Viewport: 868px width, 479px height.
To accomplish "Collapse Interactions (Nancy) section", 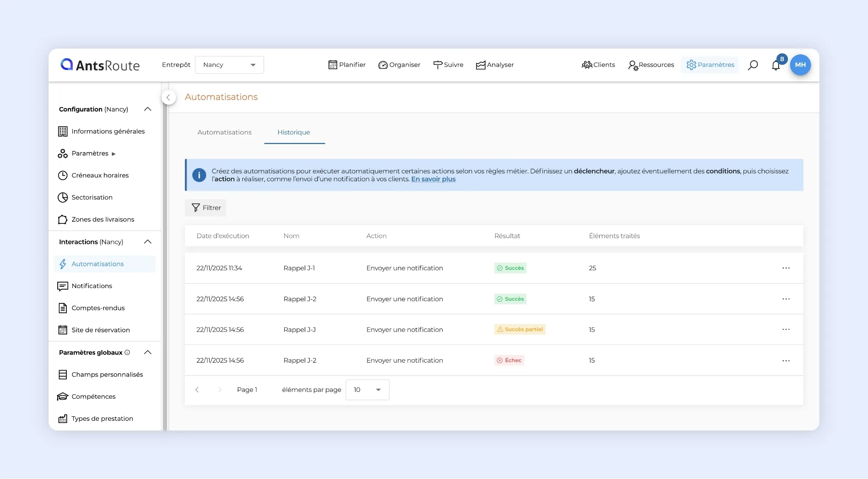I will pos(148,242).
